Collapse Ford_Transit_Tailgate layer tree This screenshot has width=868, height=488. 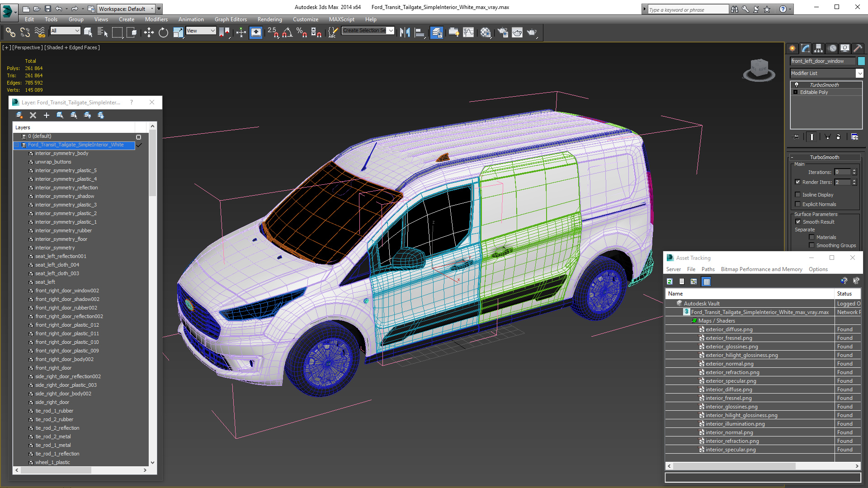click(17, 145)
